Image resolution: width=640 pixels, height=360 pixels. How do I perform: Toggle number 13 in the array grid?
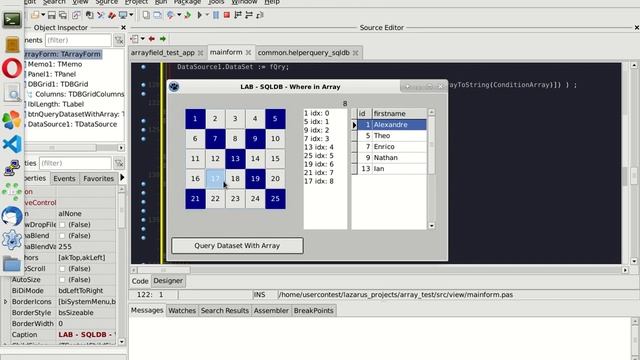235,159
